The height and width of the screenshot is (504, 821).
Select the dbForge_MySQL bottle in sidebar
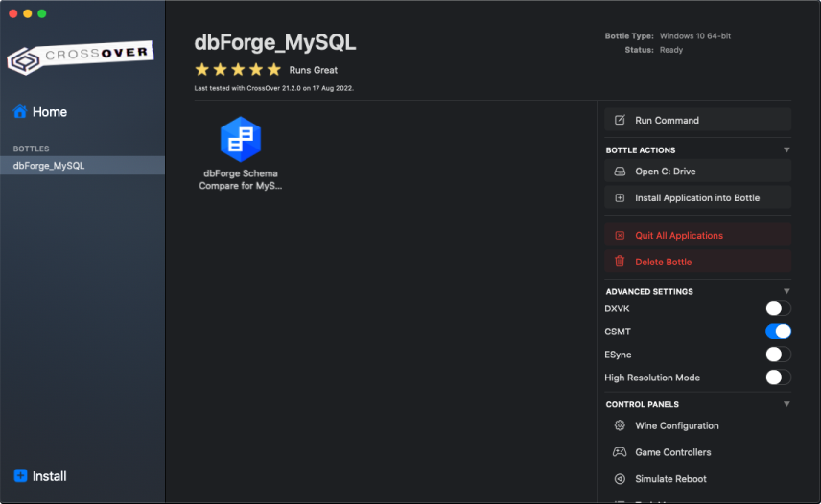point(82,165)
